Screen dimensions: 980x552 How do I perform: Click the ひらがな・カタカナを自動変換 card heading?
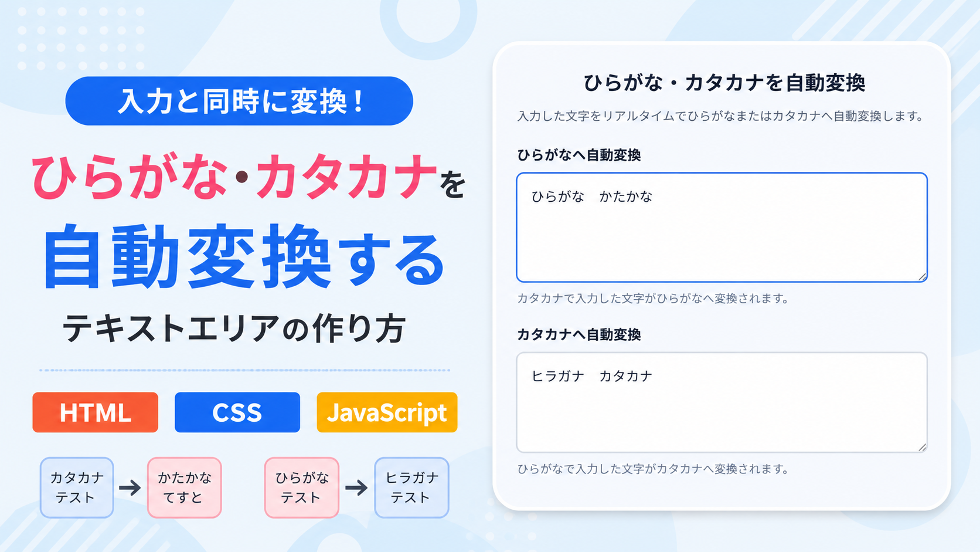point(724,83)
